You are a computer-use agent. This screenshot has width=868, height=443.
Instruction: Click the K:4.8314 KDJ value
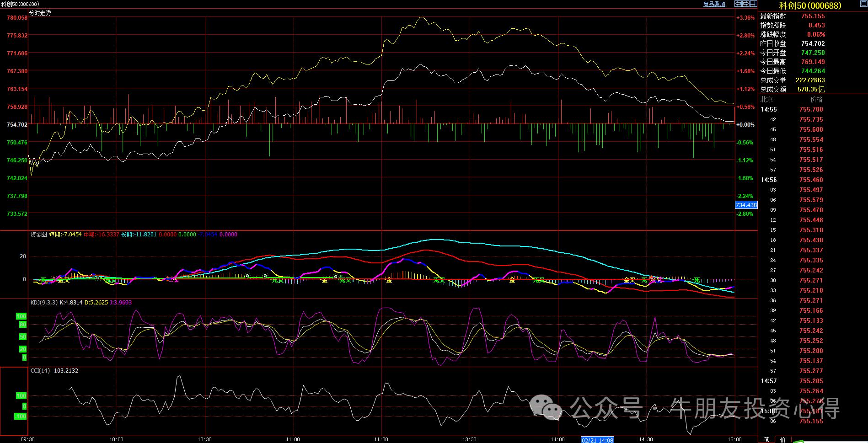point(71,303)
